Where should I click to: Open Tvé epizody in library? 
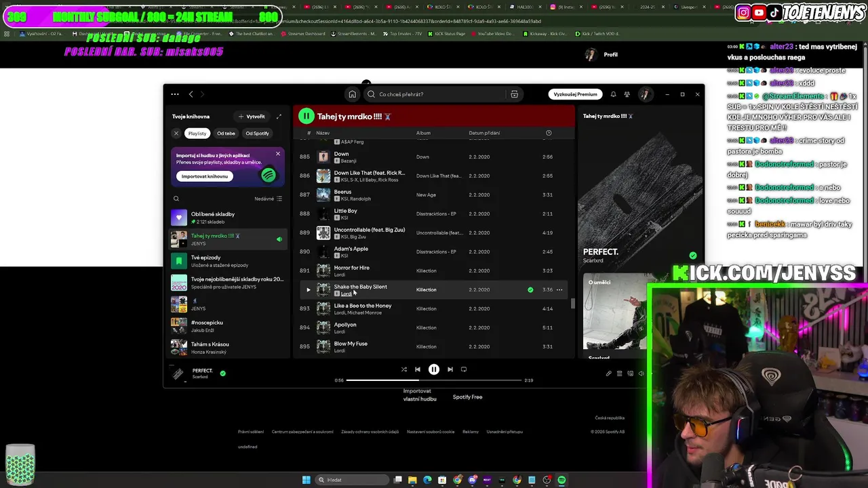(x=226, y=261)
